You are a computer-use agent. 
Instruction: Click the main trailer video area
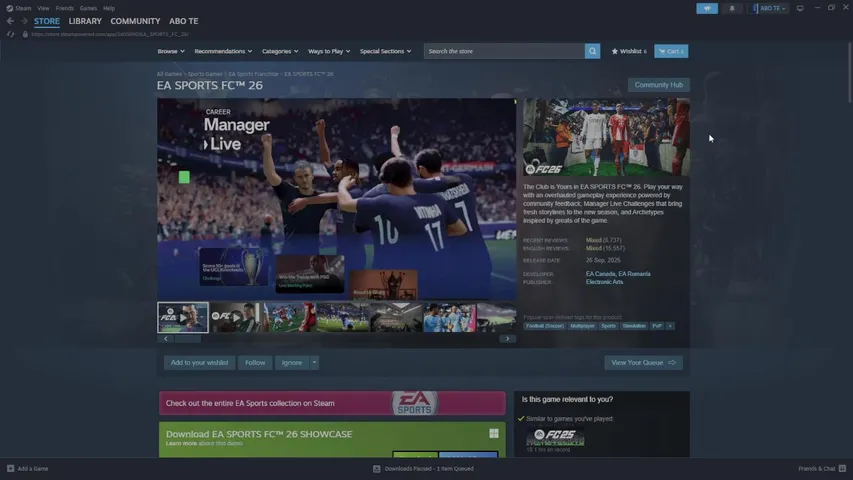336,199
